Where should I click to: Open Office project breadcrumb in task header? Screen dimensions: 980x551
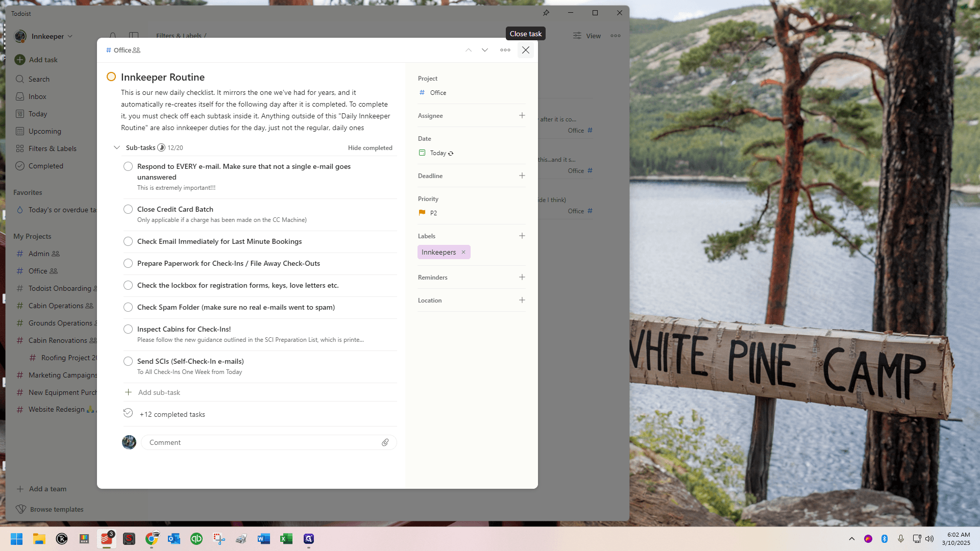pyautogui.click(x=122, y=50)
